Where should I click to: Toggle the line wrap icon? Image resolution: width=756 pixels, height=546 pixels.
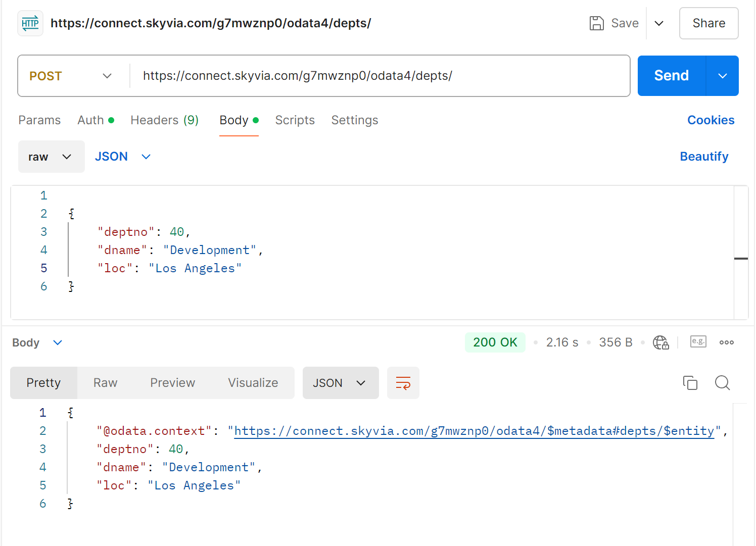pyautogui.click(x=403, y=383)
